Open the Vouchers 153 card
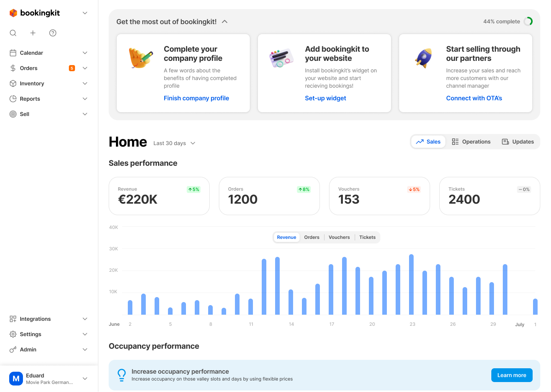This screenshot has height=392, width=551. [x=380, y=196]
